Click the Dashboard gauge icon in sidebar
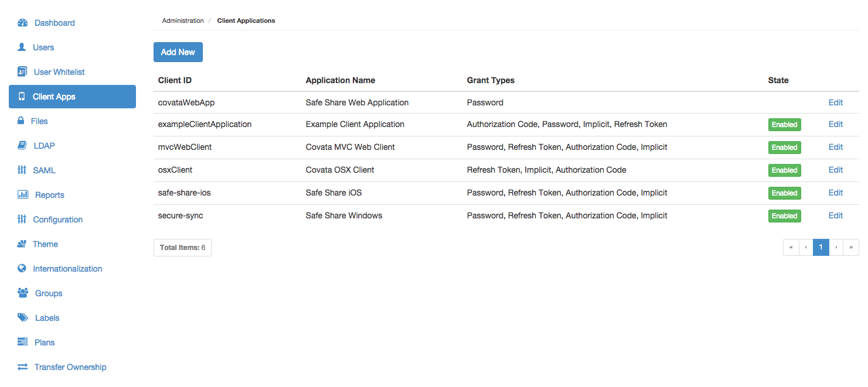The height and width of the screenshot is (387, 868). pos(23,23)
